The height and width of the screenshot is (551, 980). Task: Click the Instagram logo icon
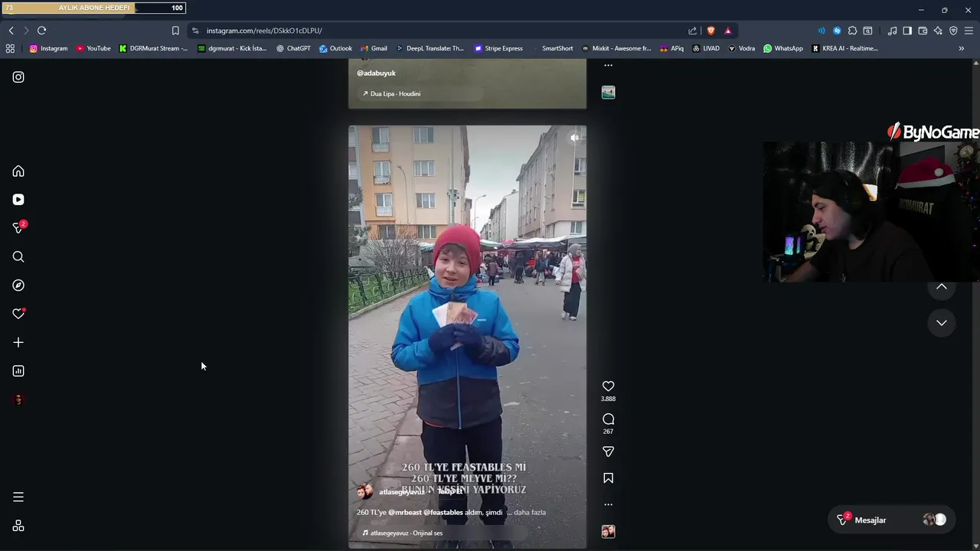pos(18,77)
